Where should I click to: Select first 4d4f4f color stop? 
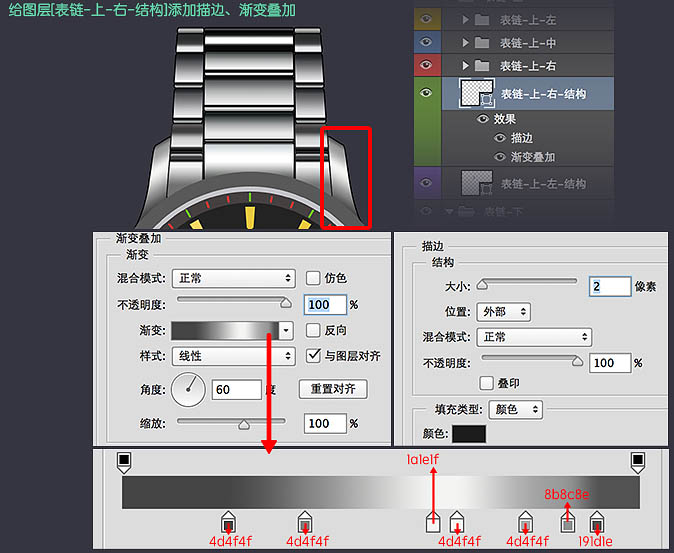(228, 522)
